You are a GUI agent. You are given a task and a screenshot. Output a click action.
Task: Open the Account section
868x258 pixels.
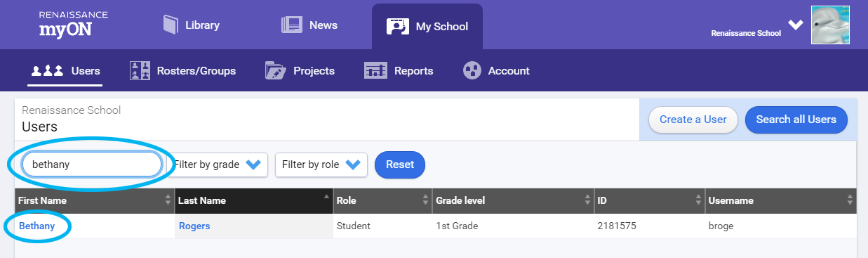coord(497,71)
